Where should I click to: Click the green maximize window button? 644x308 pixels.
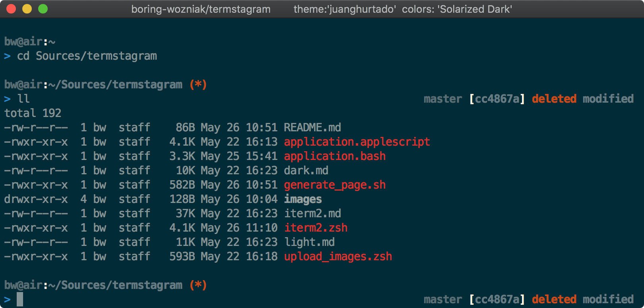tap(43, 9)
